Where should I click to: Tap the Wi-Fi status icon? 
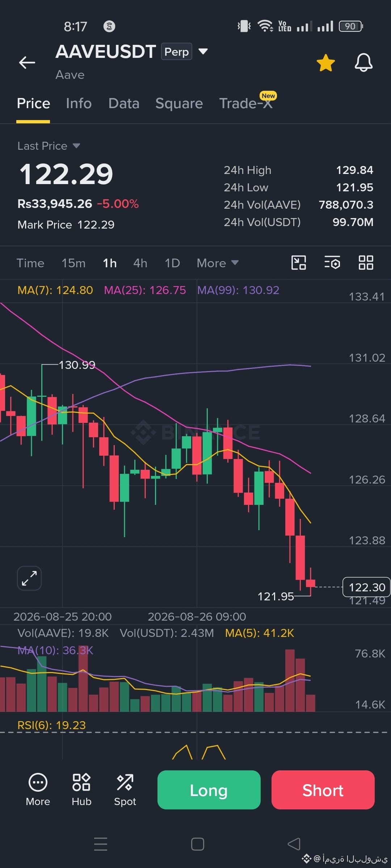(x=265, y=26)
